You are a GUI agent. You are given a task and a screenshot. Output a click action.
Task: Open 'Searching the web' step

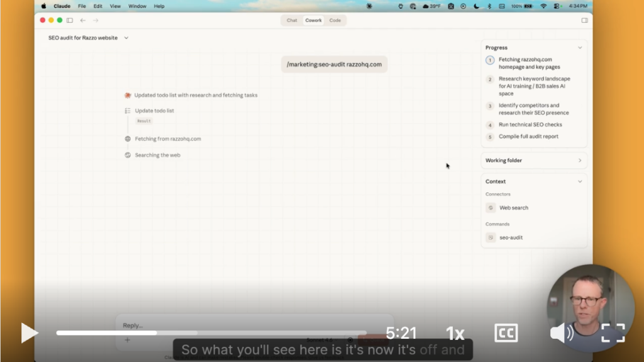point(158,155)
